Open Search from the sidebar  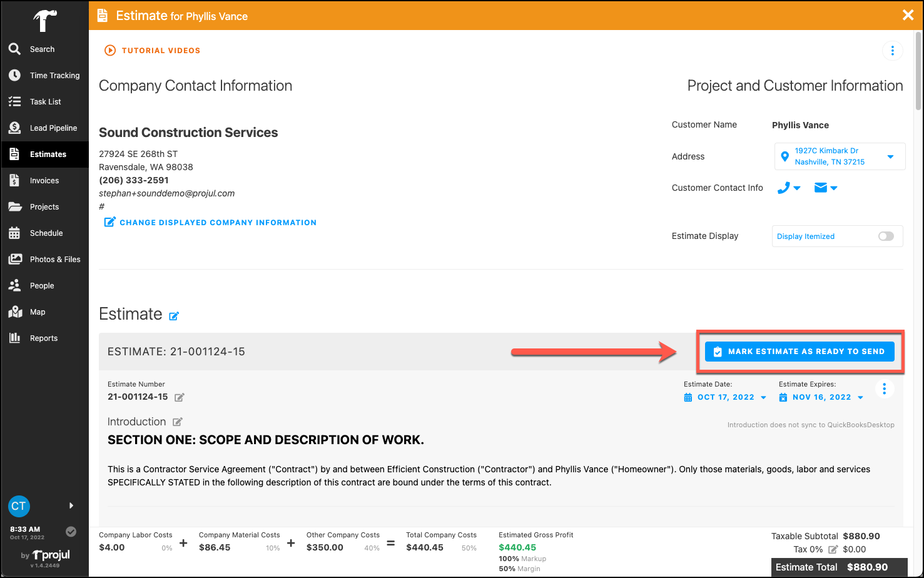click(x=42, y=49)
